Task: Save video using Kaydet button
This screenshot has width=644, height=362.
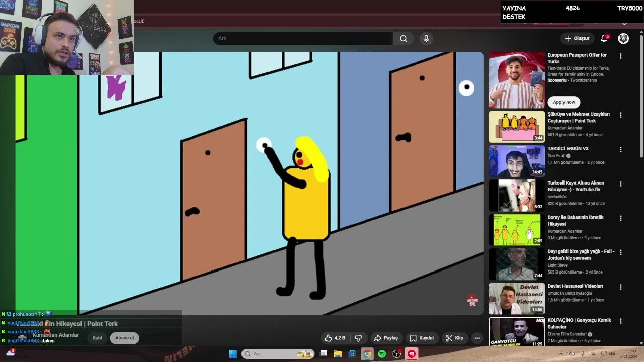Action: pos(422,338)
